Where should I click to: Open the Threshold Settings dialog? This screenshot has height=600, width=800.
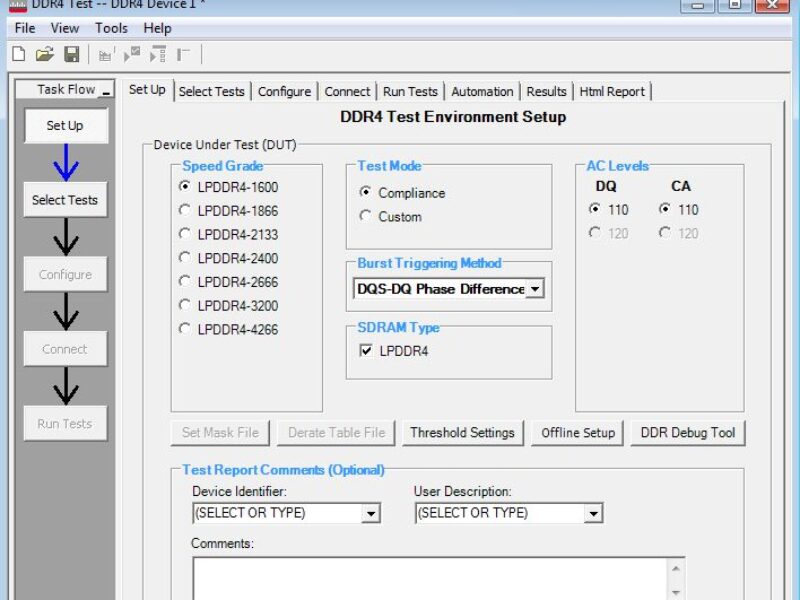coord(463,433)
